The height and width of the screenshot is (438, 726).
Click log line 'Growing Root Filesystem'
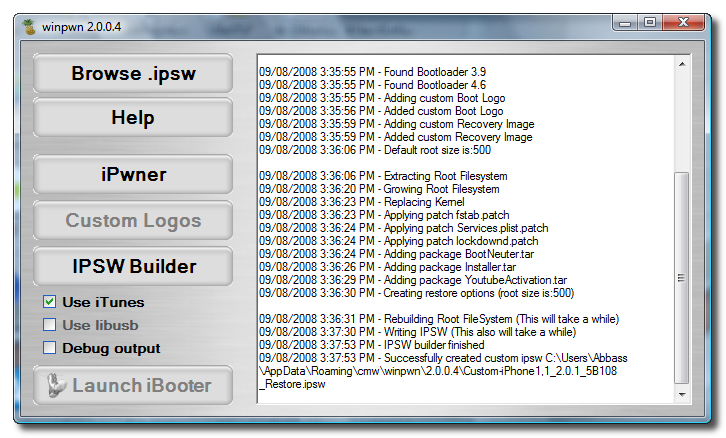point(379,189)
